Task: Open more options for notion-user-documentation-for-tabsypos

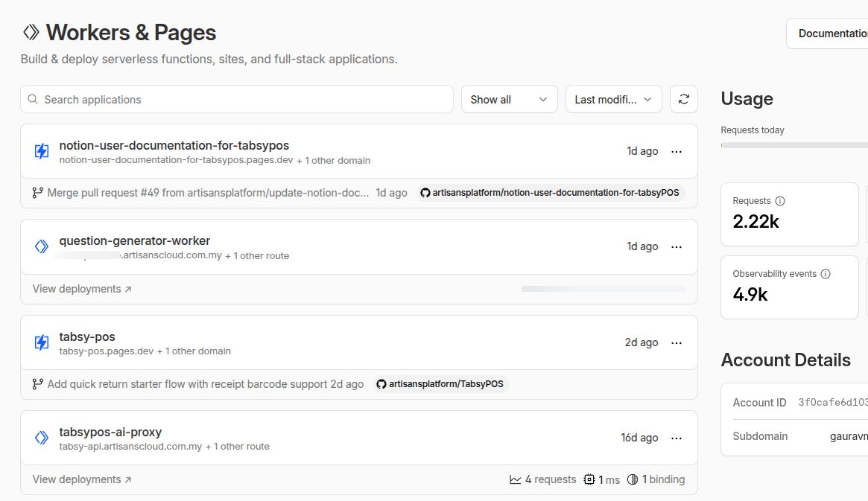Action: pyautogui.click(x=677, y=152)
